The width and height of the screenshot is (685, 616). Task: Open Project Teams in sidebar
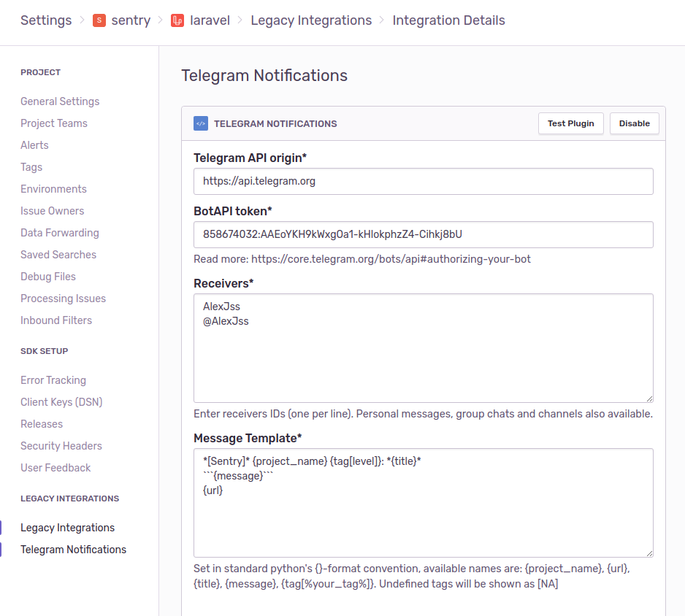tap(54, 123)
